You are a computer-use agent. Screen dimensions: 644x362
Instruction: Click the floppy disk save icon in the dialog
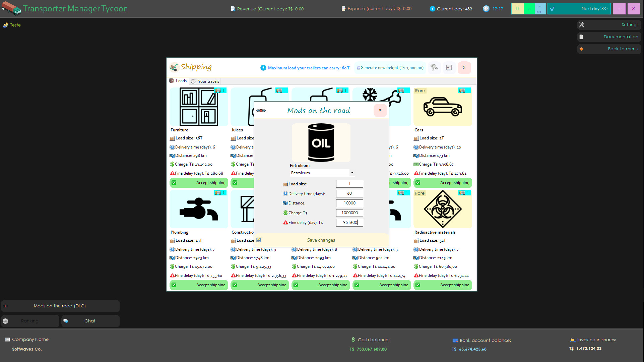259,240
